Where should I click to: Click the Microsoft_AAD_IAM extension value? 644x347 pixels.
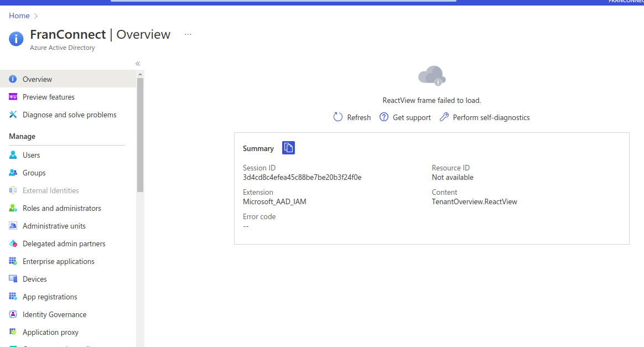pyautogui.click(x=274, y=201)
